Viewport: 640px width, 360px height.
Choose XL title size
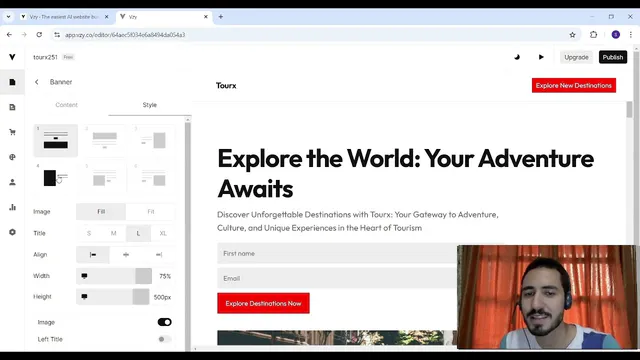click(x=163, y=233)
